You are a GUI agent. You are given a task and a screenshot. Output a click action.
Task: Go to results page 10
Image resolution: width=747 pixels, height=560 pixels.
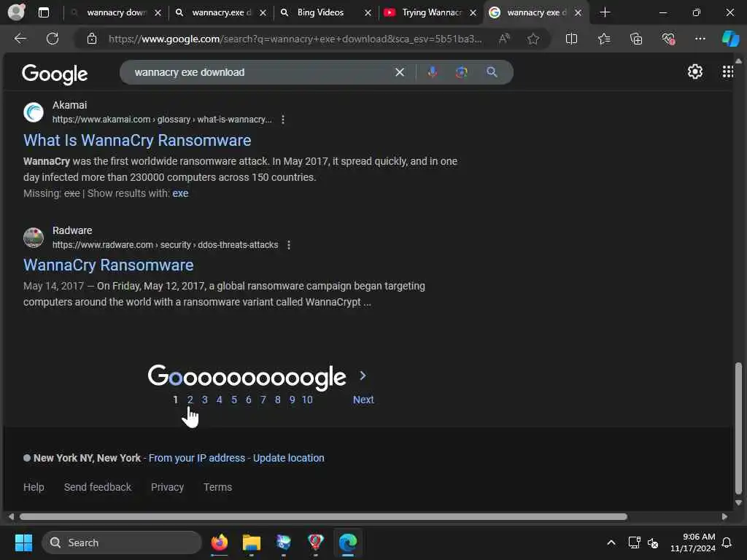click(307, 400)
